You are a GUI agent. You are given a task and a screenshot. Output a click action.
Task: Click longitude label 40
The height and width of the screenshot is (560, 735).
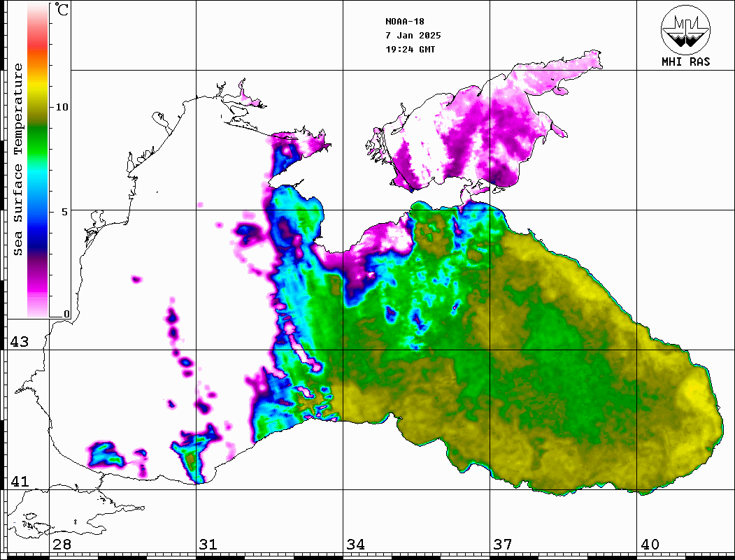[650, 545]
